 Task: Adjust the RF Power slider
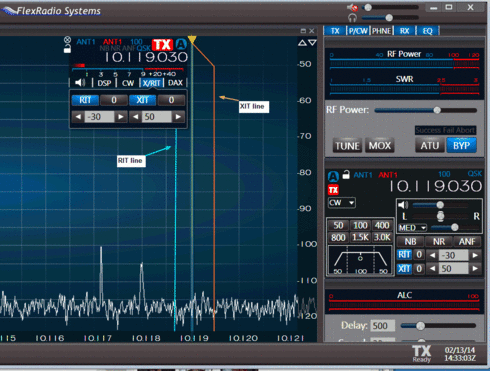pos(426,110)
